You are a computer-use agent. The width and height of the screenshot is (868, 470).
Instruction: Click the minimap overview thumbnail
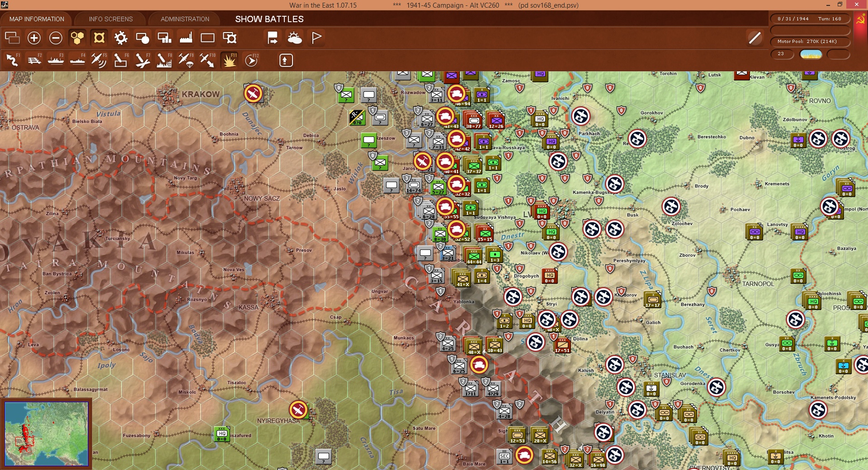tap(46, 433)
